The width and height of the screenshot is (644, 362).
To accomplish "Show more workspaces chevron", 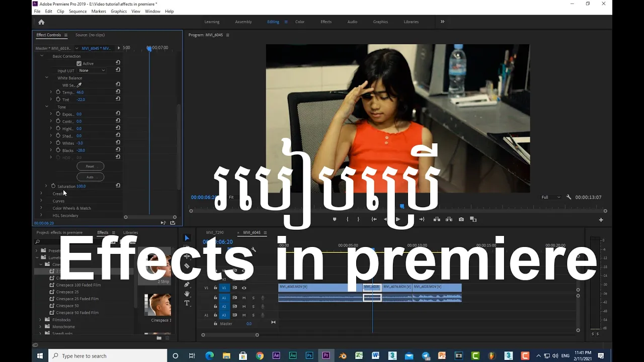I will (x=443, y=22).
